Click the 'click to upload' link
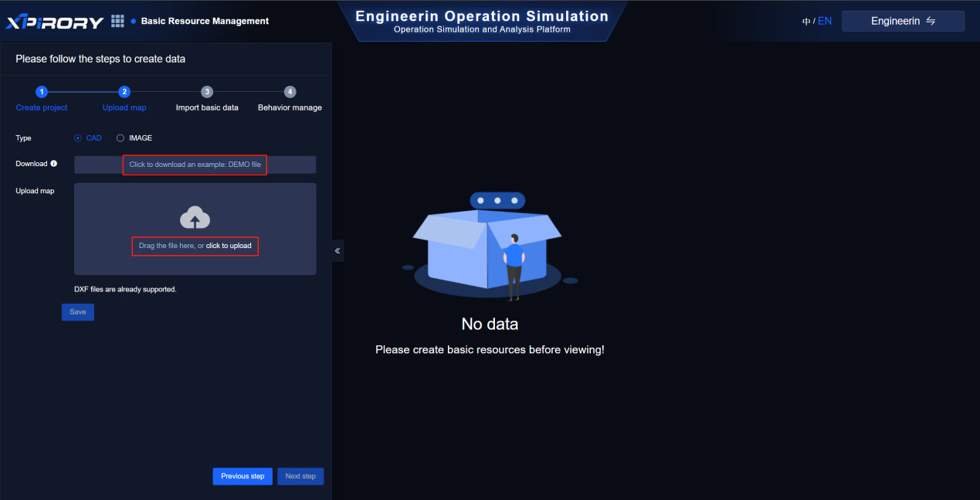Screen dimensions: 980x500 [229, 246]
